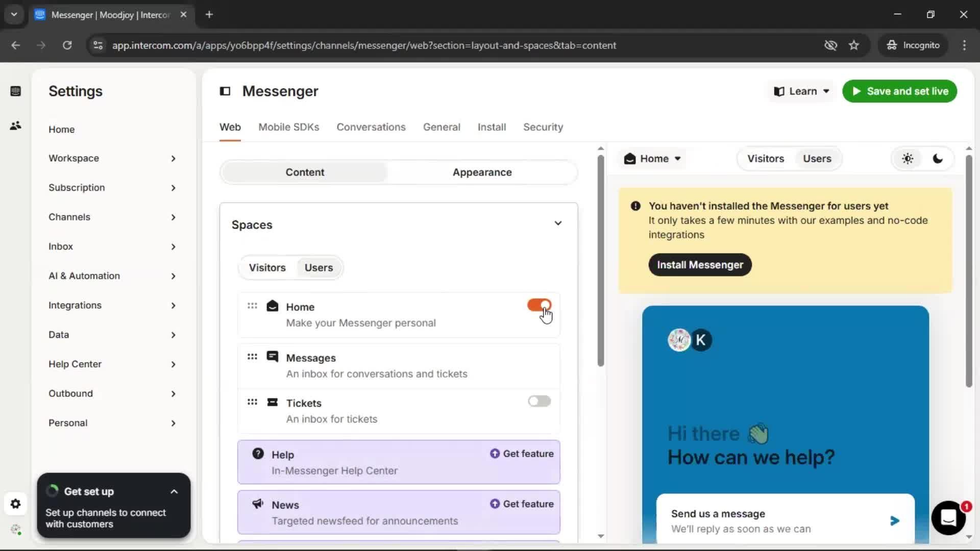Click the warning info icon in yellow banner
The width and height of the screenshot is (980, 551).
pos(635,206)
